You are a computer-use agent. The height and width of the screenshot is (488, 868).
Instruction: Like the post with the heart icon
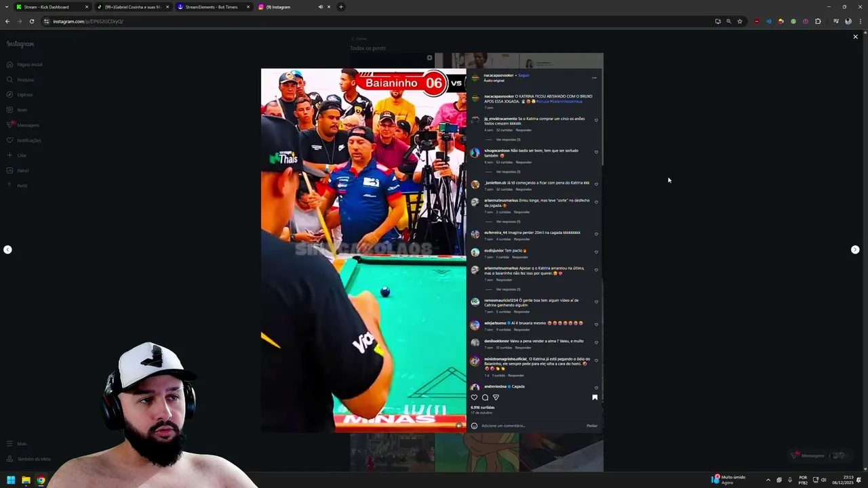pyautogui.click(x=474, y=397)
